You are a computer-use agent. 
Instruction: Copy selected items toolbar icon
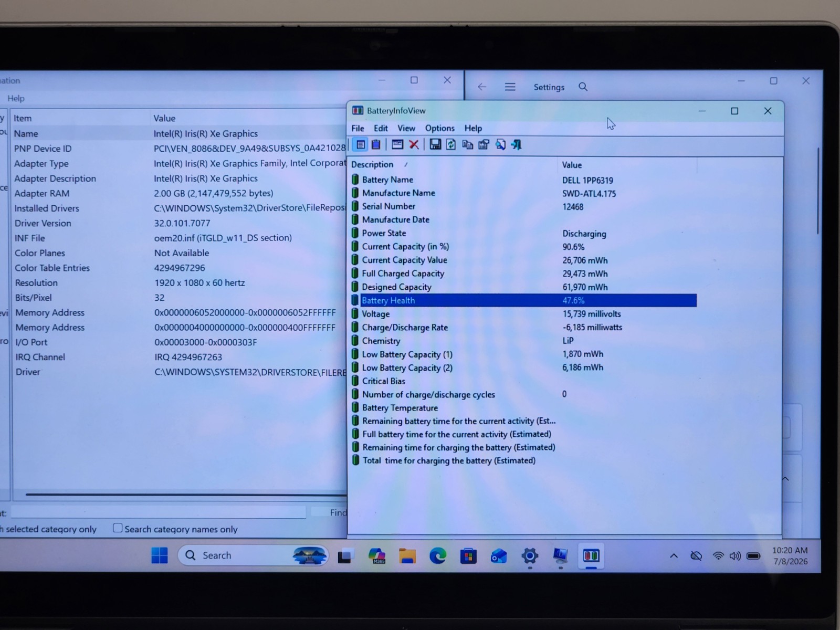pos(467,144)
